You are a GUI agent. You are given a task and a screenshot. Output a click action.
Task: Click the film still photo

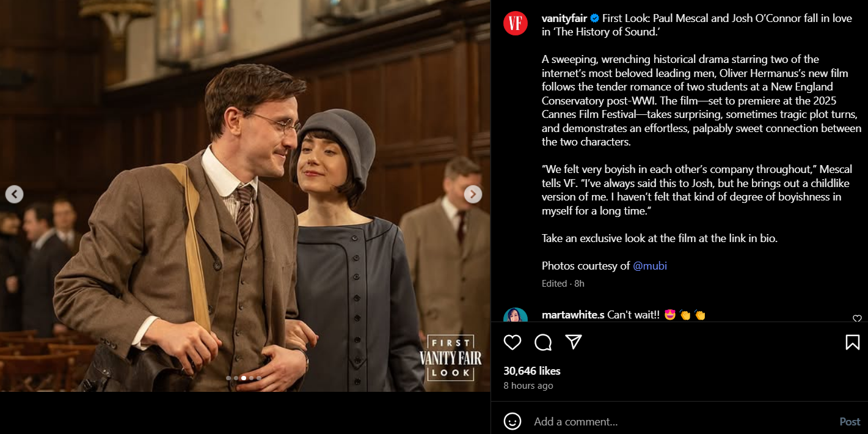[245, 196]
